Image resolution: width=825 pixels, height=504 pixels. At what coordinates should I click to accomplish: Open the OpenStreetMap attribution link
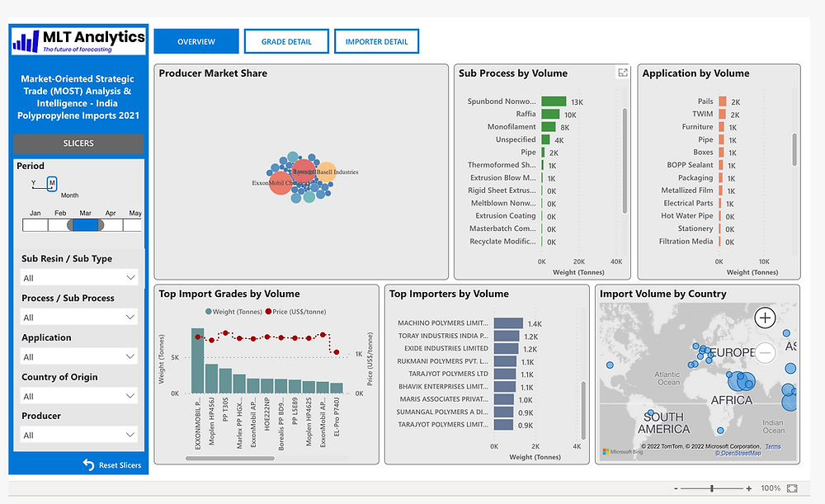point(738,453)
